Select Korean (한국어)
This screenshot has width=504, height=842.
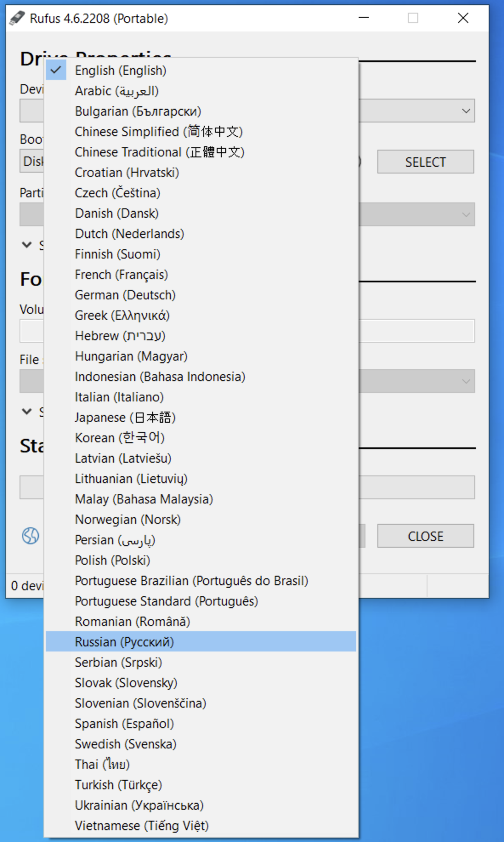(201, 438)
